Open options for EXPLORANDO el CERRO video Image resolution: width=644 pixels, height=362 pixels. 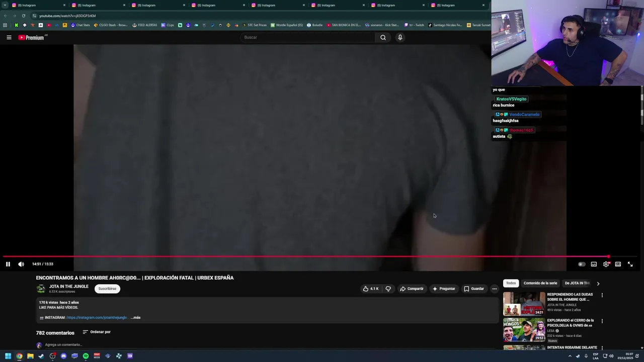pyautogui.click(x=602, y=321)
